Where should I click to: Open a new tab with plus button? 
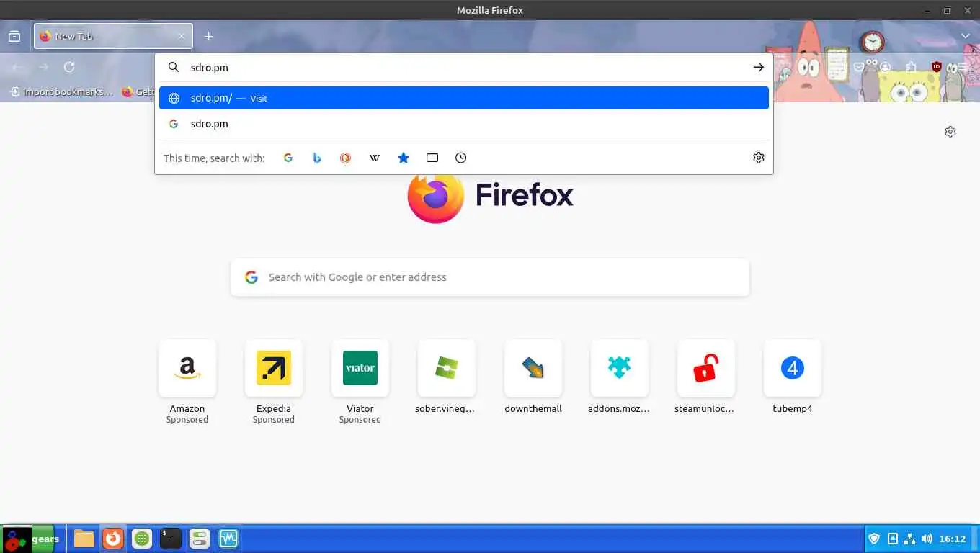208,36
